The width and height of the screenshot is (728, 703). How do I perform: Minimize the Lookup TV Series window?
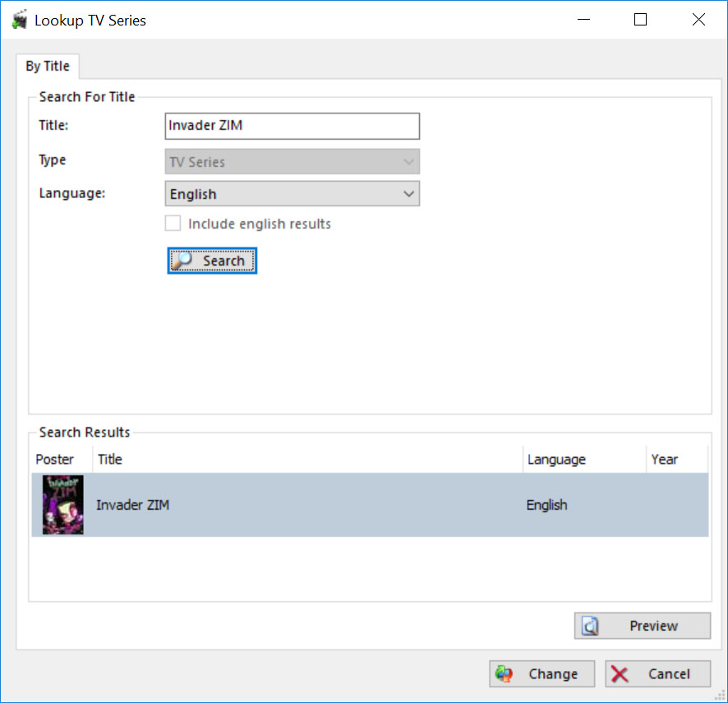coord(583,20)
